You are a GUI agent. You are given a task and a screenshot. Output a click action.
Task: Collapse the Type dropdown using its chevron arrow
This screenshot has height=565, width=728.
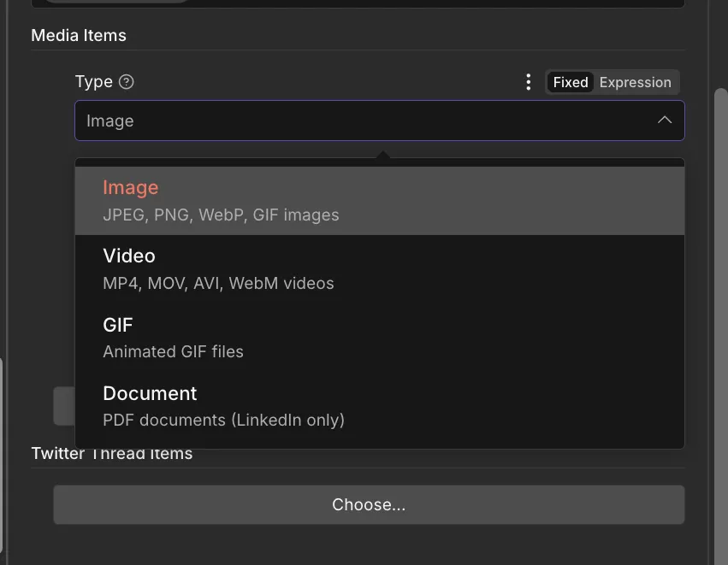tap(665, 121)
